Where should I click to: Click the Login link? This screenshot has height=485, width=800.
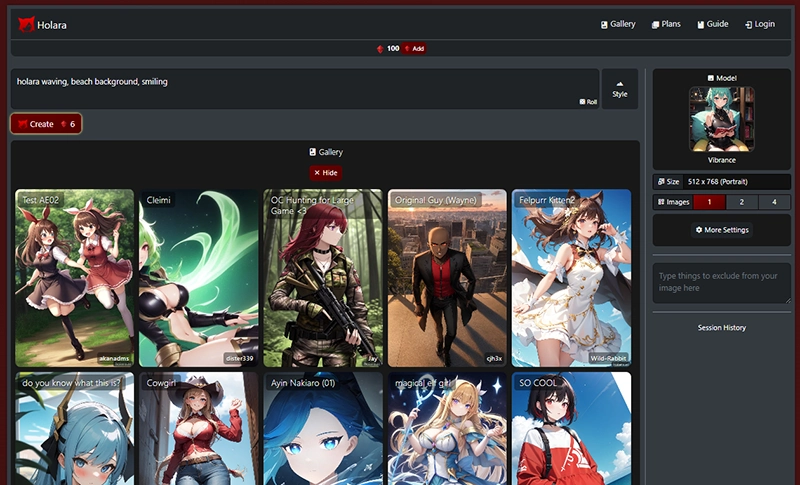pos(760,24)
